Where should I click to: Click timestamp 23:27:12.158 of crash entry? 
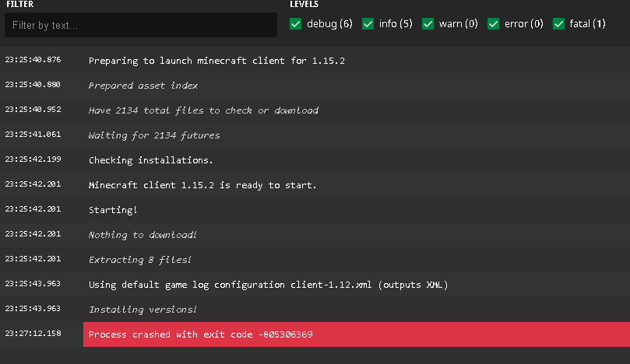[x=33, y=334]
